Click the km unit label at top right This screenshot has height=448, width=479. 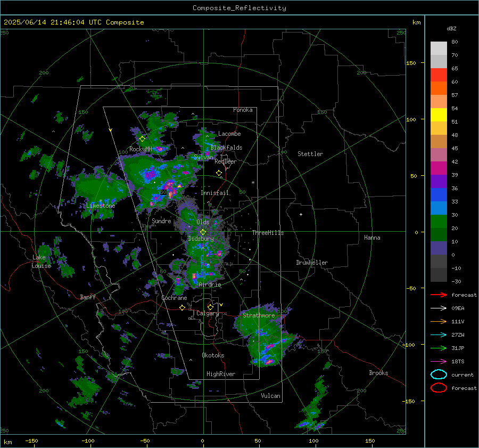416,22
